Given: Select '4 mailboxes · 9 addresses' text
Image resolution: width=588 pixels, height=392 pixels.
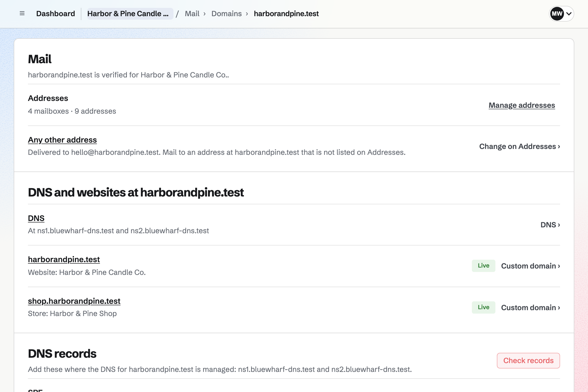Looking at the screenshot, I should click(x=72, y=111).
